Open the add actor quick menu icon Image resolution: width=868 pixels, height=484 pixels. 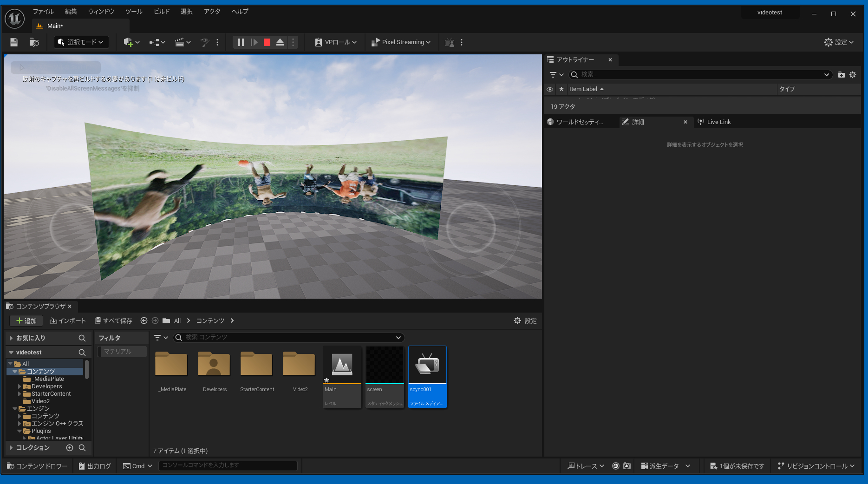pos(131,42)
